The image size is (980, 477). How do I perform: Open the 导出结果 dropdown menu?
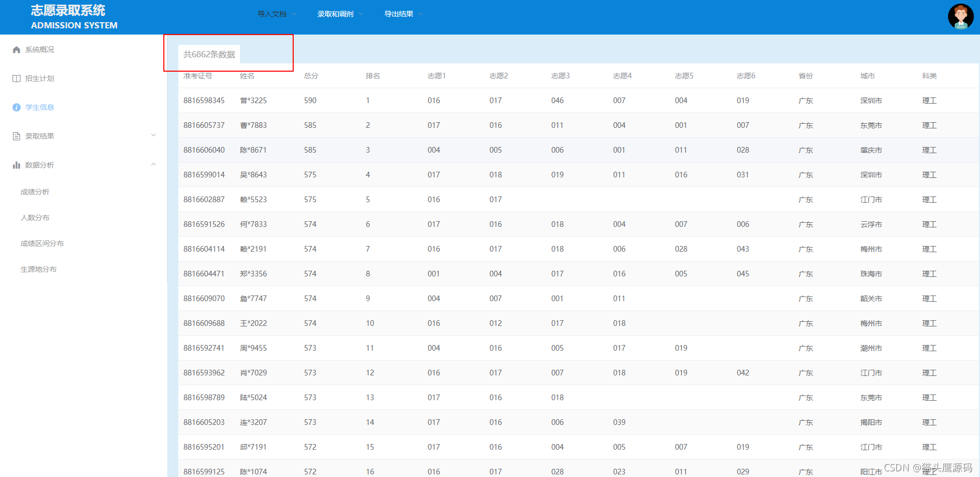(403, 14)
